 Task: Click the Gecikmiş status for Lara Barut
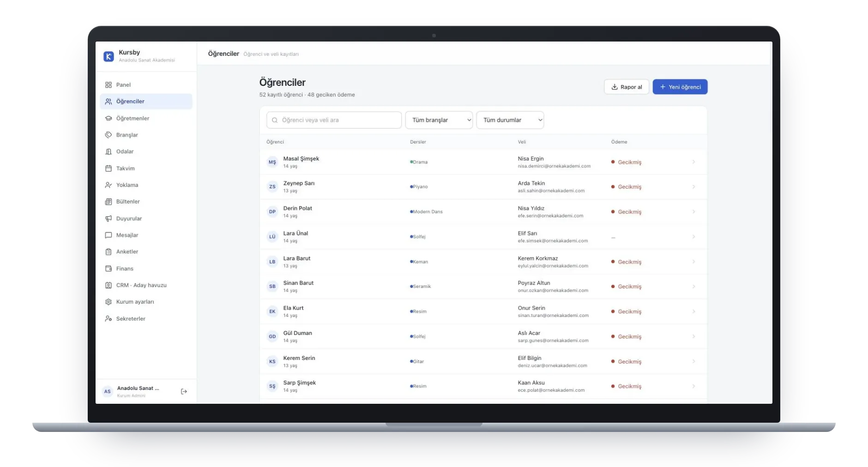click(627, 262)
